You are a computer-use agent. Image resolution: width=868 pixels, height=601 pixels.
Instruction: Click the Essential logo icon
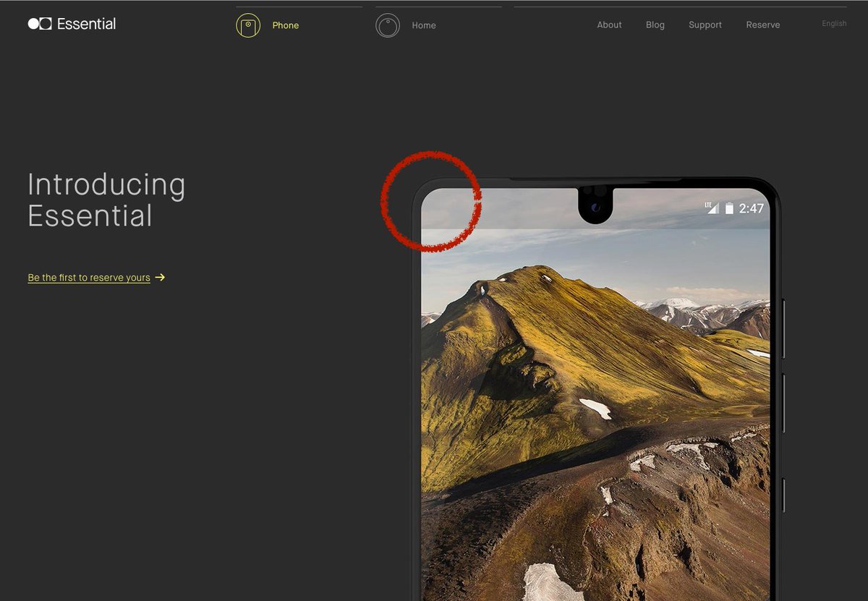[x=40, y=24]
